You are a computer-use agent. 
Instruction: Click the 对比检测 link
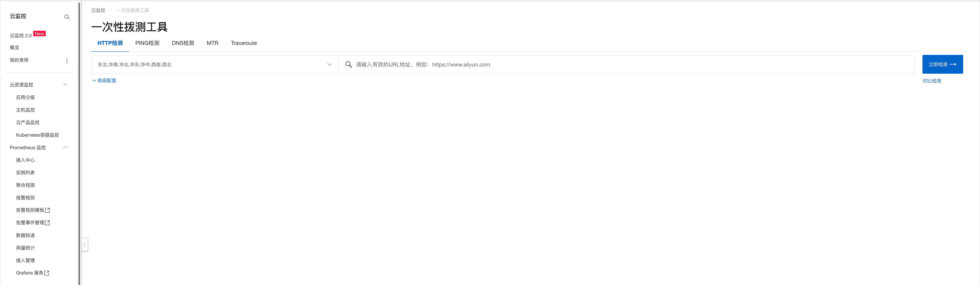(931, 81)
